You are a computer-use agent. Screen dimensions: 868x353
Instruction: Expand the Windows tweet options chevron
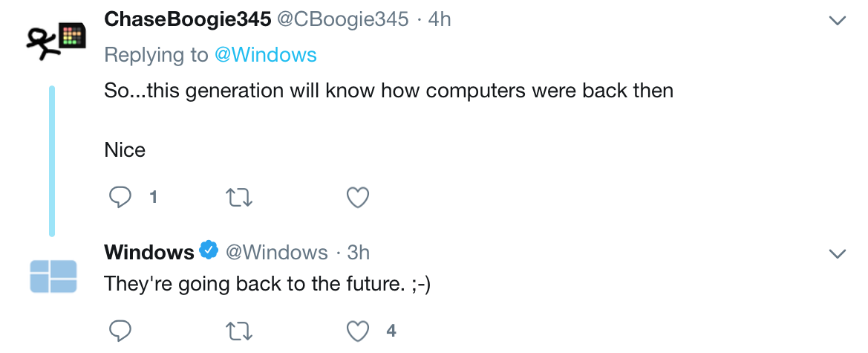[837, 254]
